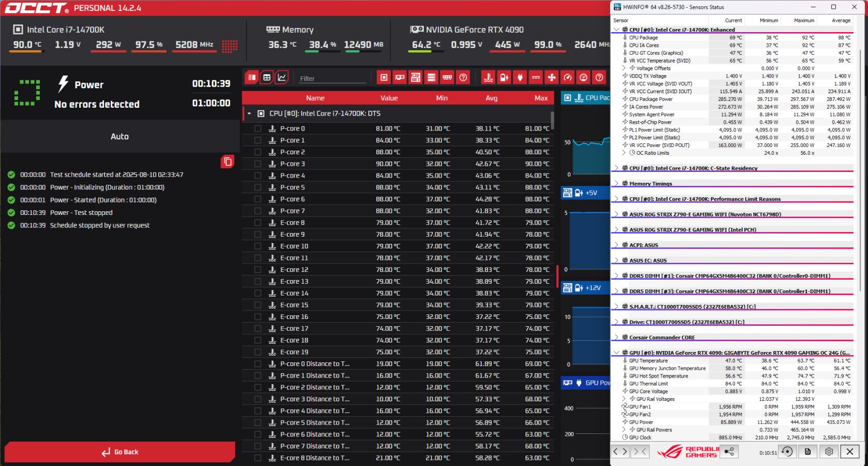Click the sensor Filter input field

[x=331, y=79]
